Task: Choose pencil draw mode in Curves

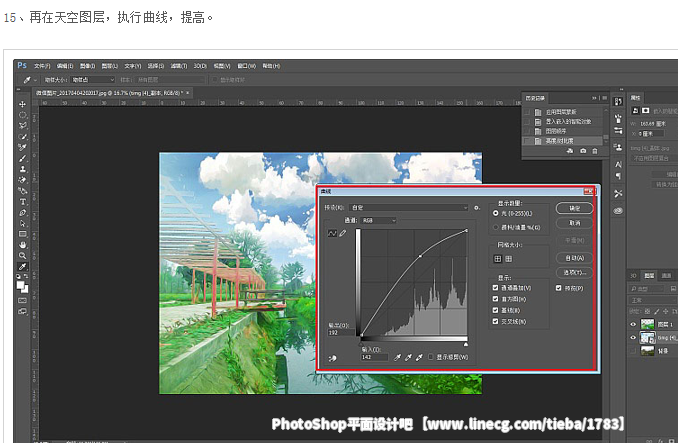Action: tap(343, 233)
